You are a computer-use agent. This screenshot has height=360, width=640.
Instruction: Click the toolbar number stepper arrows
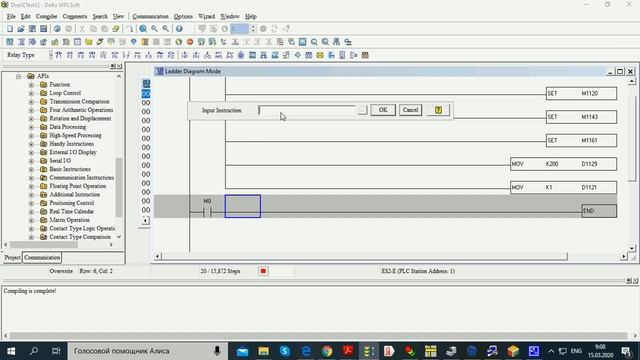point(253,29)
